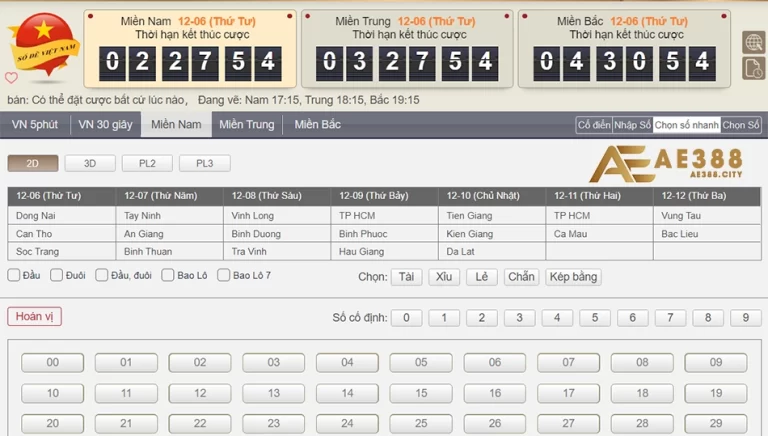Choose the Kép bằng quick selection
The width and height of the screenshot is (768, 436).
573,277
